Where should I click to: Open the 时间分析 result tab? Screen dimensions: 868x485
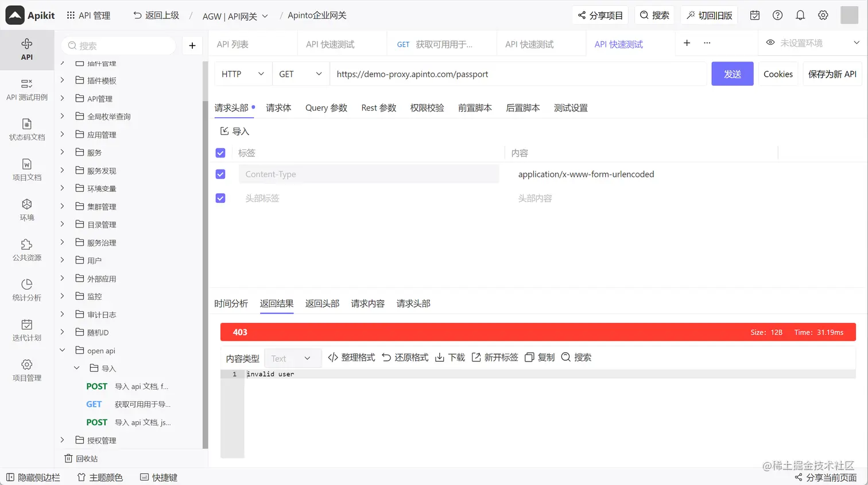(231, 303)
